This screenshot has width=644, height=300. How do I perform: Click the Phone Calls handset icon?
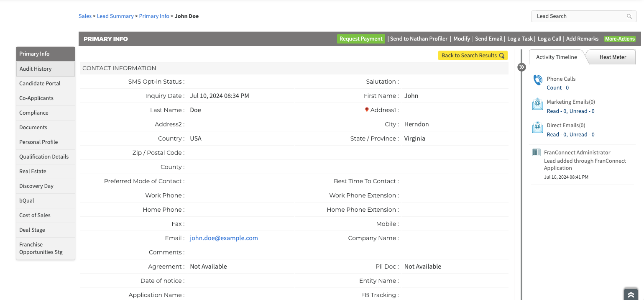(537, 80)
